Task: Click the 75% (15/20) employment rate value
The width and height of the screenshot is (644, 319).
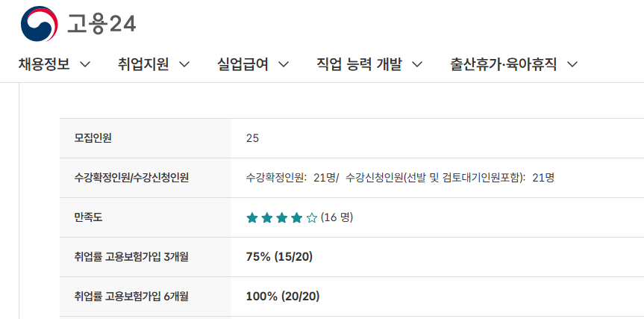Action: click(x=279, y=257)
